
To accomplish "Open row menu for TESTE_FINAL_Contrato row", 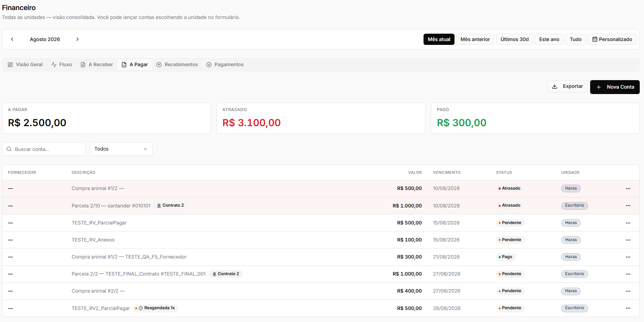I will coord(628,274).
